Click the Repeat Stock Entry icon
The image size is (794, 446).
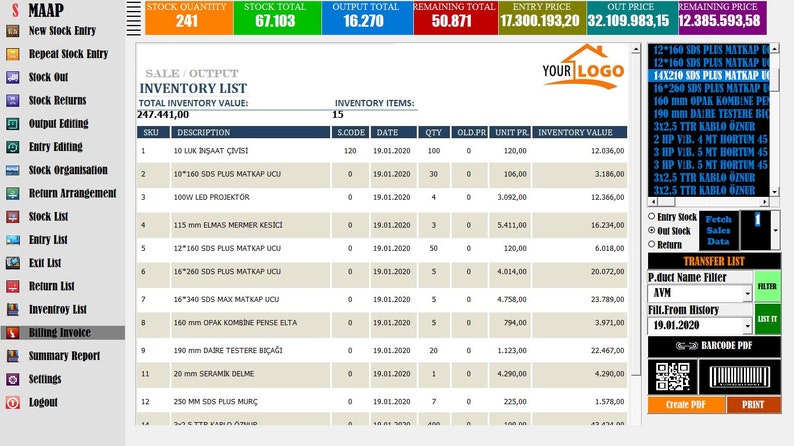(13, 54)
